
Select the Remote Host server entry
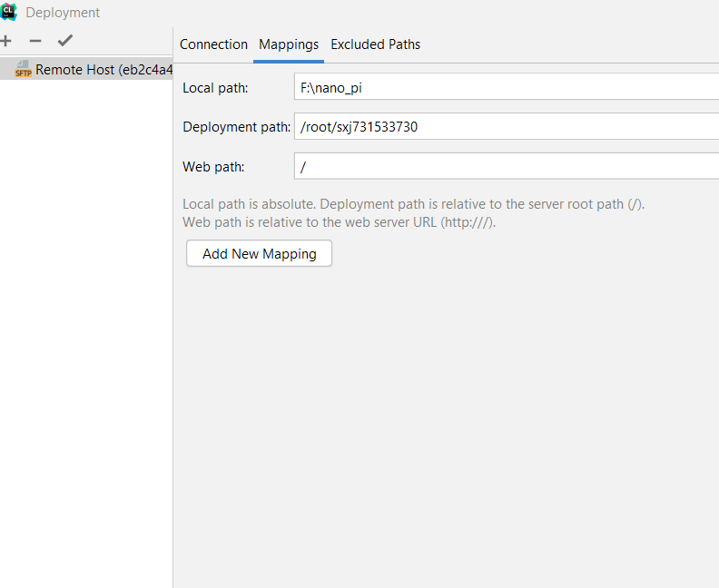pyautogui.click(x=103, y=70)
